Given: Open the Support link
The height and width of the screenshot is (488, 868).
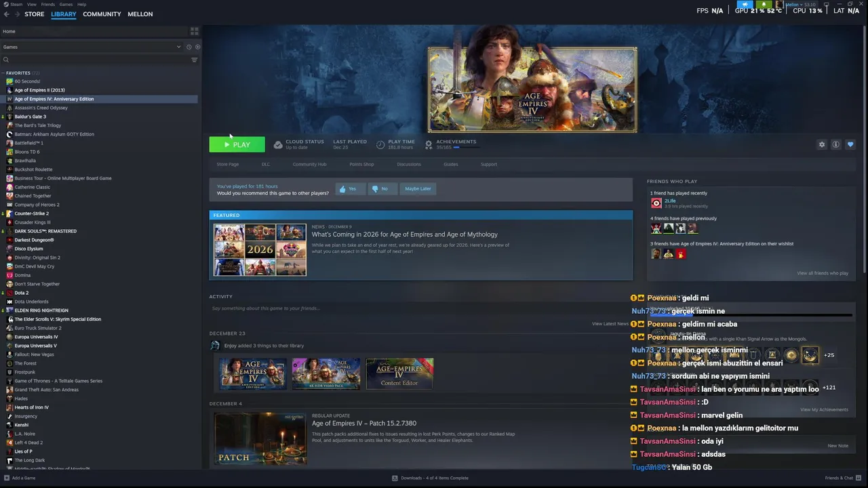Looking at the screenshot, I should [489, 164].
